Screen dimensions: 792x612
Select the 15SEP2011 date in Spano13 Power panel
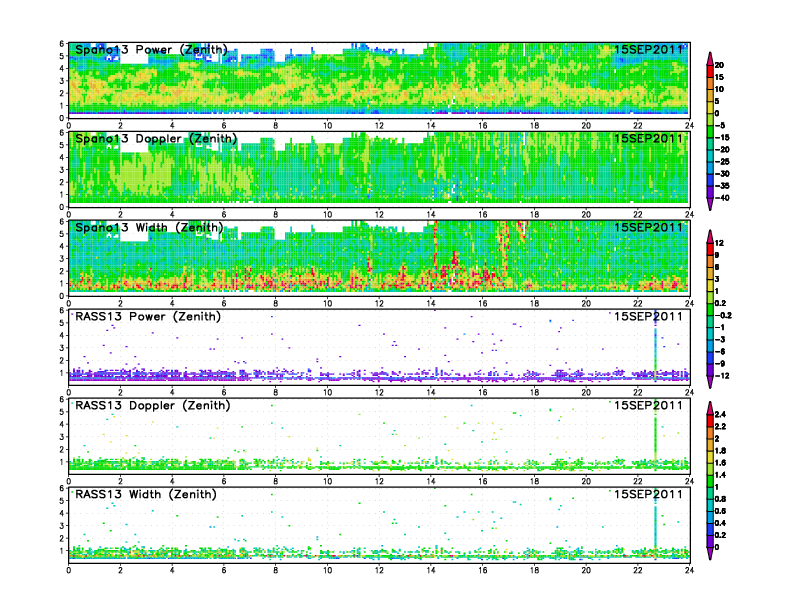click(x=649, y=49)
